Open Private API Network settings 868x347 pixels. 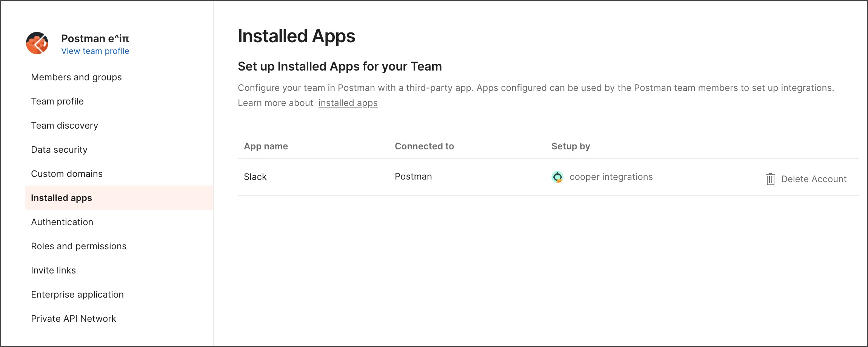tap(74, 319)
